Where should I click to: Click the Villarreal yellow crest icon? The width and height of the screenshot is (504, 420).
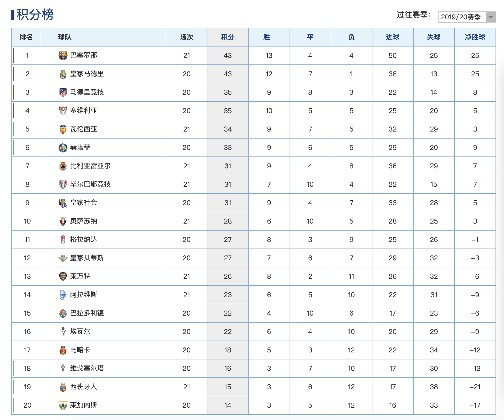pyautogui.click(x=63, y=166)
